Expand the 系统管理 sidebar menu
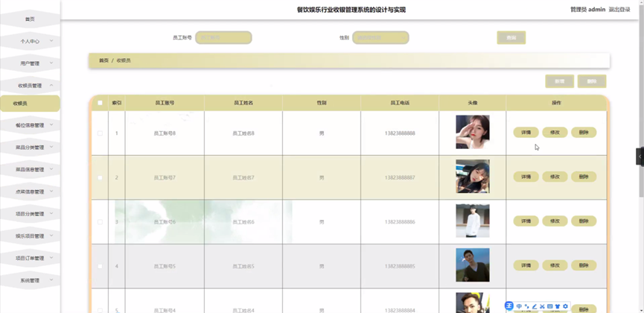The height and width of the screenshot is (313, 644). coord(30,280)
